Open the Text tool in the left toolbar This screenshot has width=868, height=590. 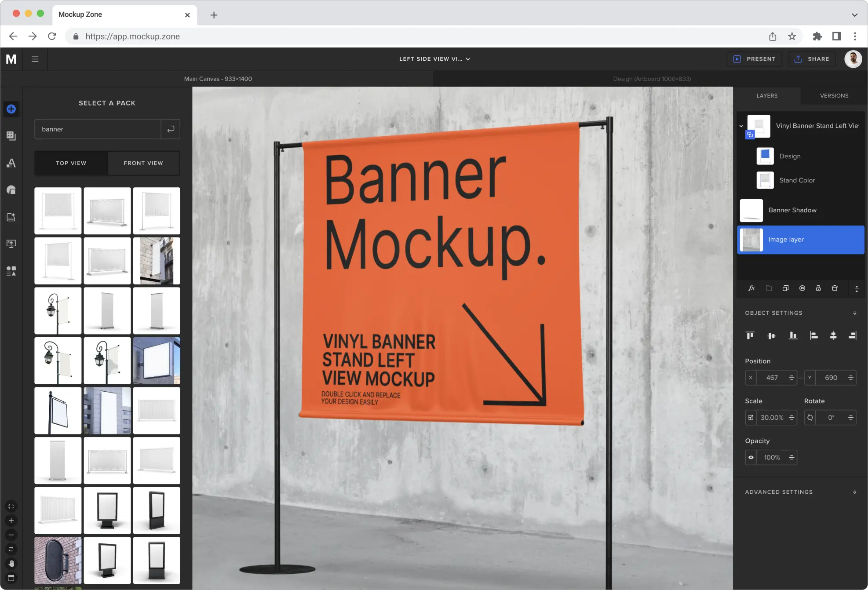(11, 163)
